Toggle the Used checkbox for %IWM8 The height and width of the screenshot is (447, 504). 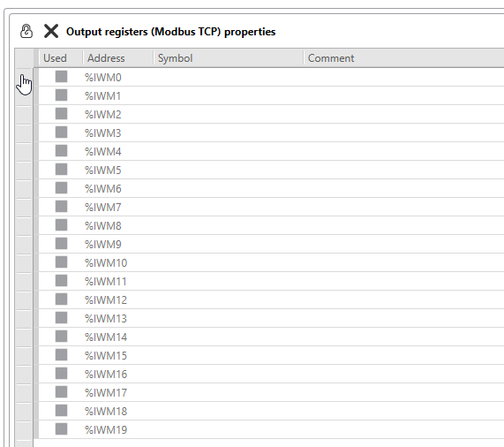tap(61, 225)
